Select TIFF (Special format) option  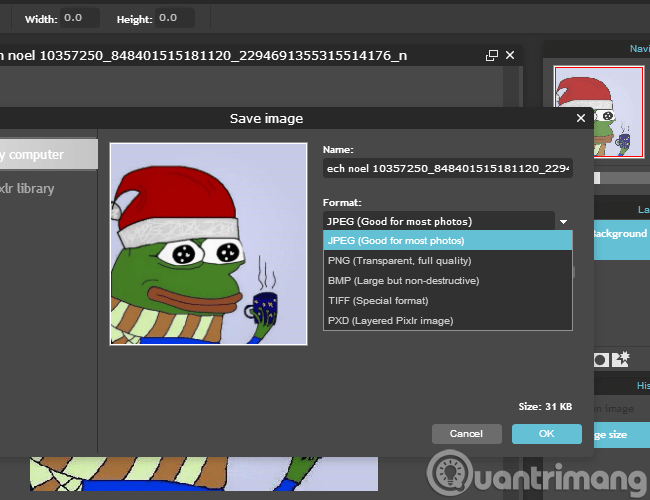point(448,301)
